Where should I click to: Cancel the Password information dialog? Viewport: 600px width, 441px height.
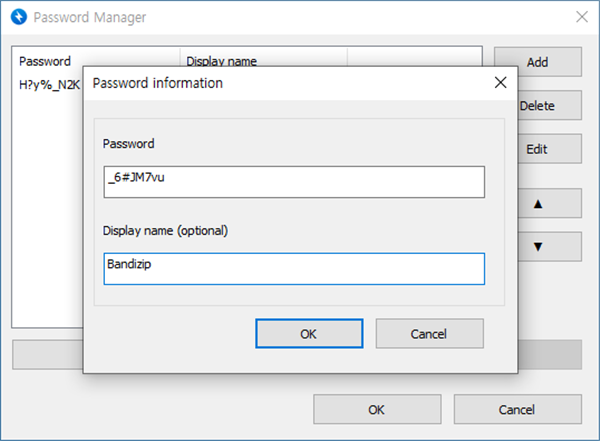coord(429,333)
